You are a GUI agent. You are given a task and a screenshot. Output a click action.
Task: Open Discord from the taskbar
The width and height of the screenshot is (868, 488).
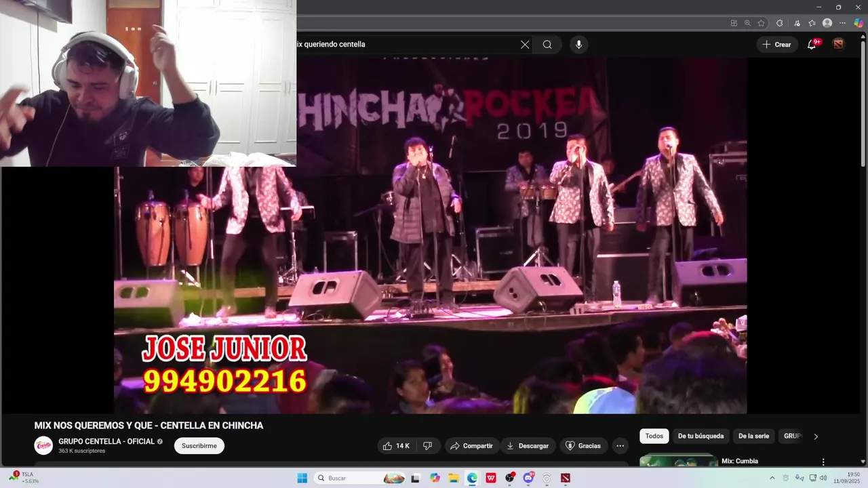pos(528,478)
